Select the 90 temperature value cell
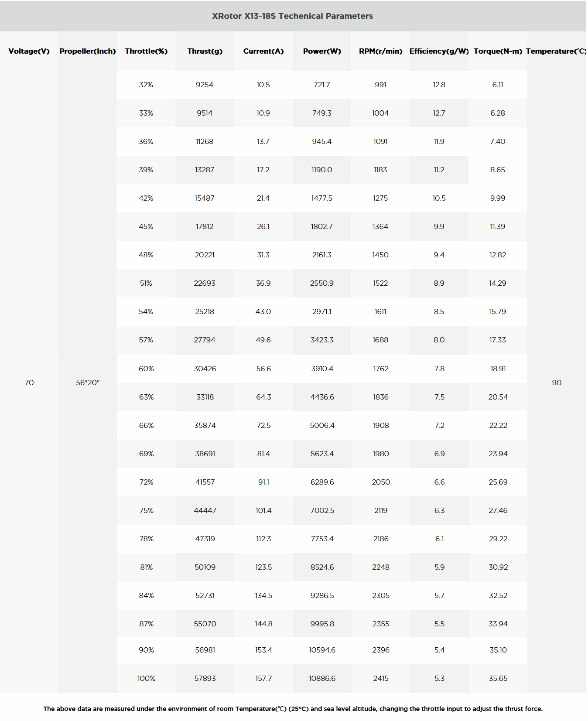The image size is (588, 721). [x=557, y=383]
